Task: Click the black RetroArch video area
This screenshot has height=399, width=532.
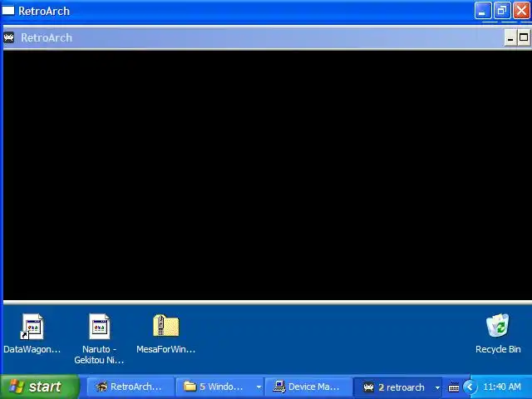Action: pos(268,175)
